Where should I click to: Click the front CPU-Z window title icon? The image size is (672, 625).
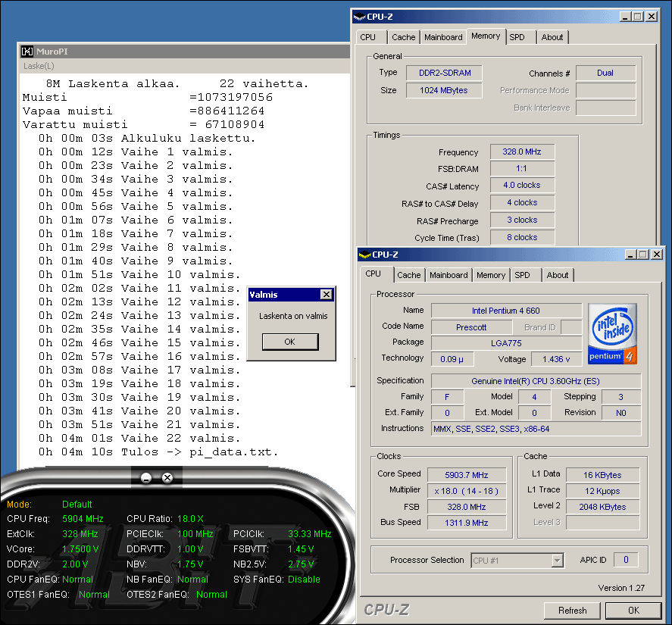click(x=364, y=255)
